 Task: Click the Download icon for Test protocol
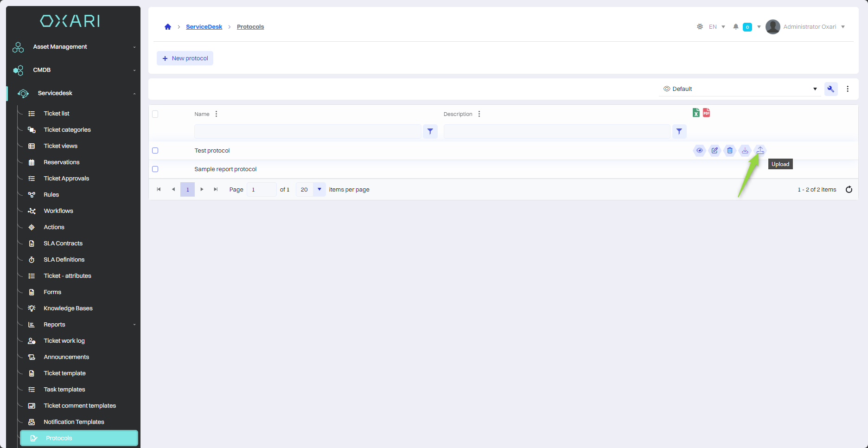[745, 150]
